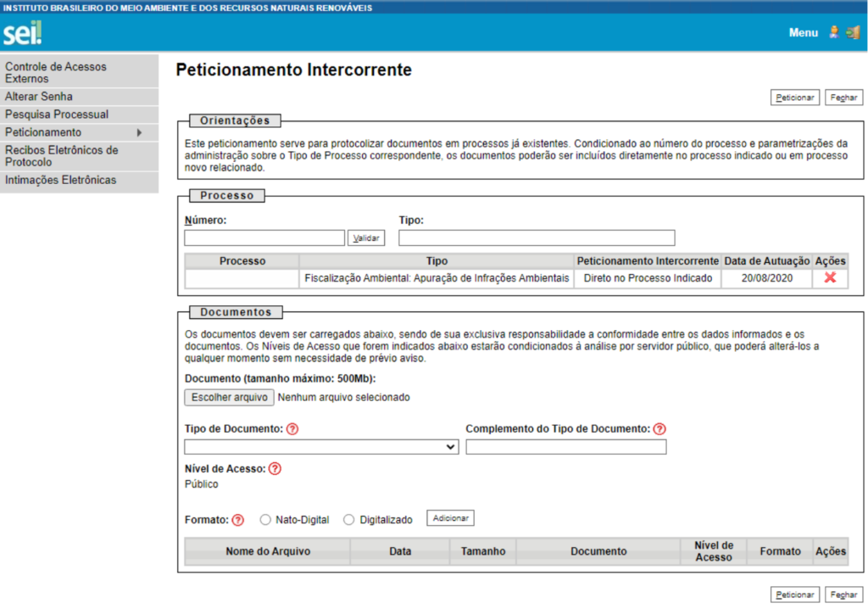Viewport: 868px width, 609px height.
Task: Click the top Peticionar button
Action: (795, 98)
